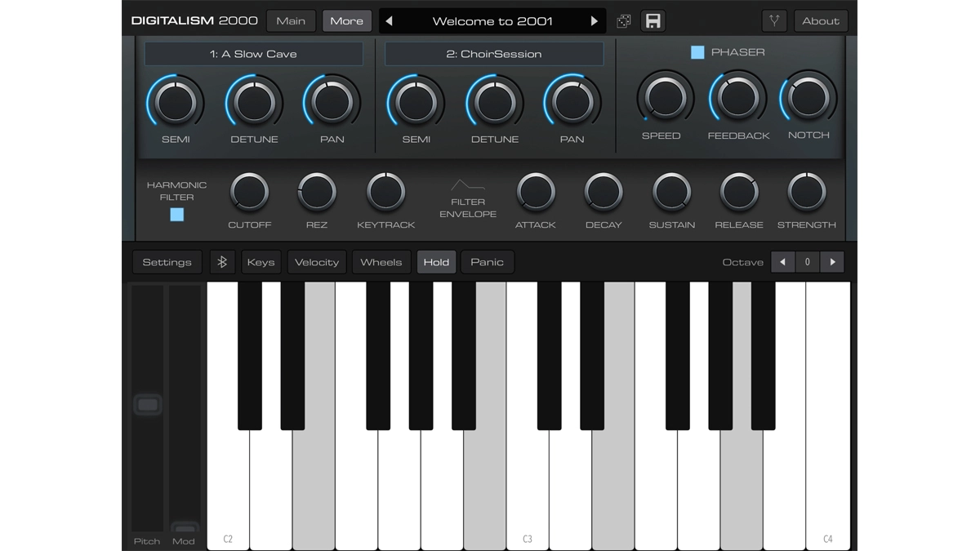Toggle the Bluetooth MIDI icon
The image size is (980, 551).
(x=222, y=262)
